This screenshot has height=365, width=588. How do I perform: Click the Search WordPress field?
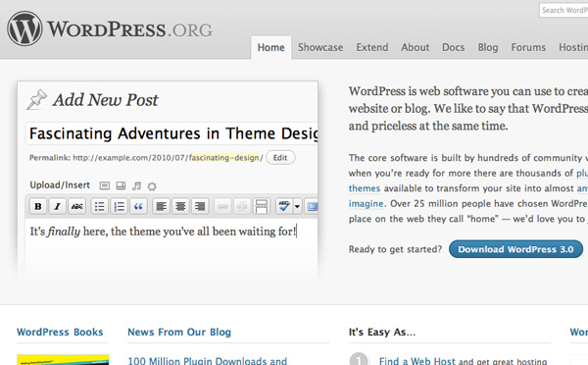point(563,10)
